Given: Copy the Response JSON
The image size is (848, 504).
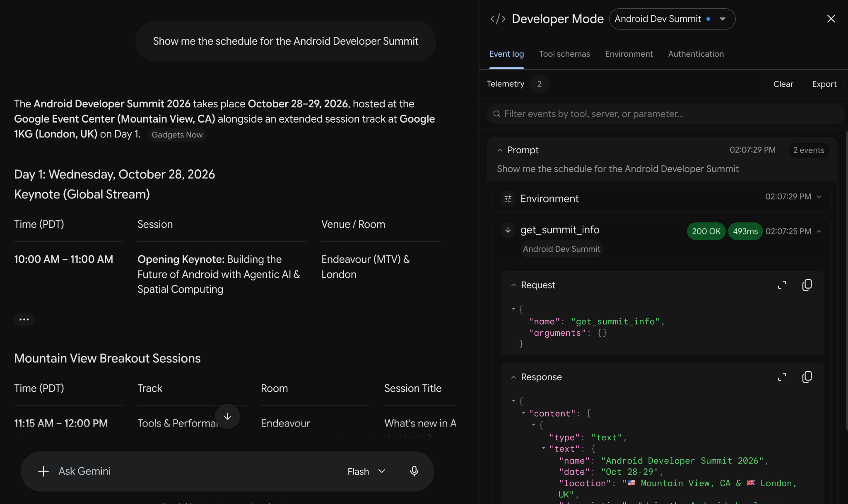Looking at the screenshot, I should tap(807, 377).
